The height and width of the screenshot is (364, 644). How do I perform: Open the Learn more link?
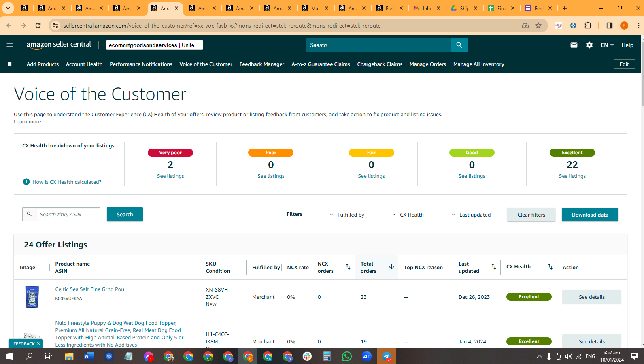[x=28, y=122]
